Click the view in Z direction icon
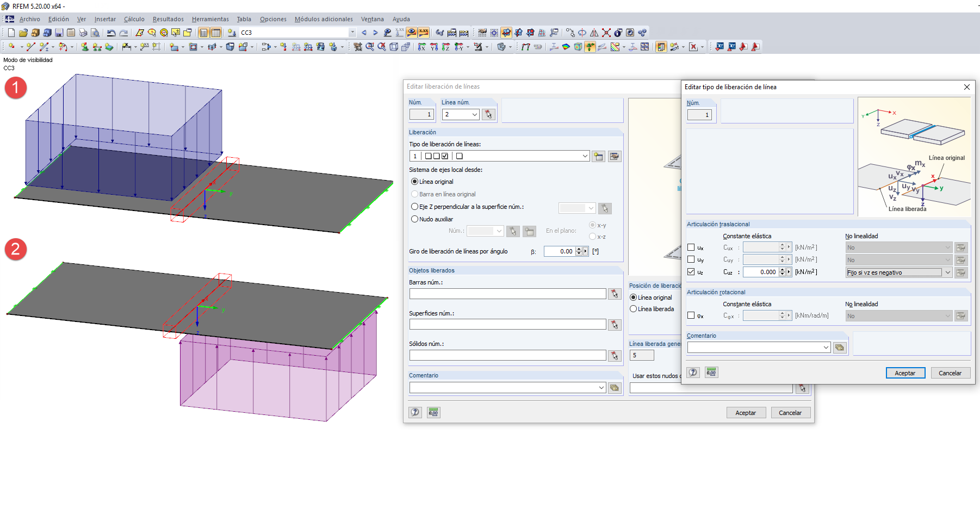The width and height of the screenshot is (980, 508). tap(446, 47)
